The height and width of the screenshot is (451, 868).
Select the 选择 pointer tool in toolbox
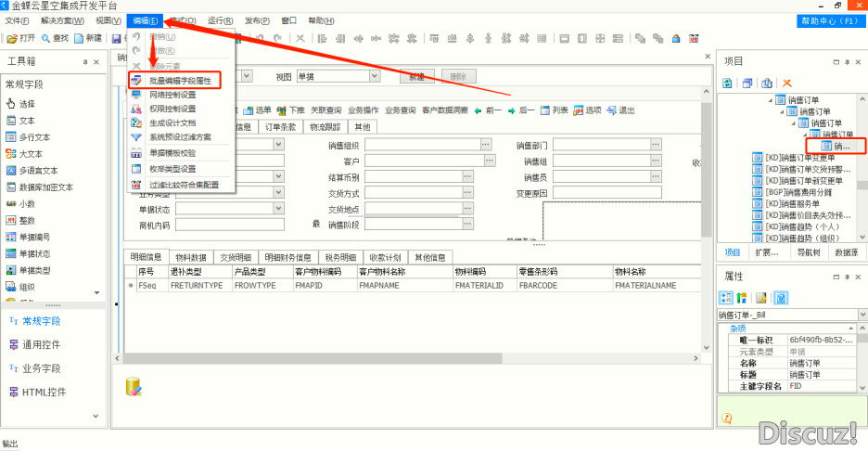pyautogui.click(x=27, y=104)
